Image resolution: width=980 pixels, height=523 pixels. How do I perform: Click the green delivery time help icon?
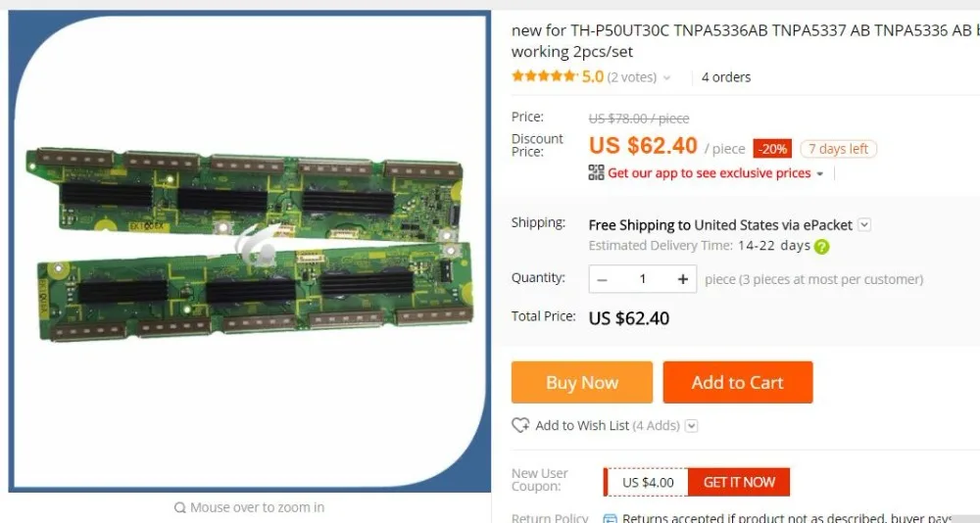(x=822, y=246)
